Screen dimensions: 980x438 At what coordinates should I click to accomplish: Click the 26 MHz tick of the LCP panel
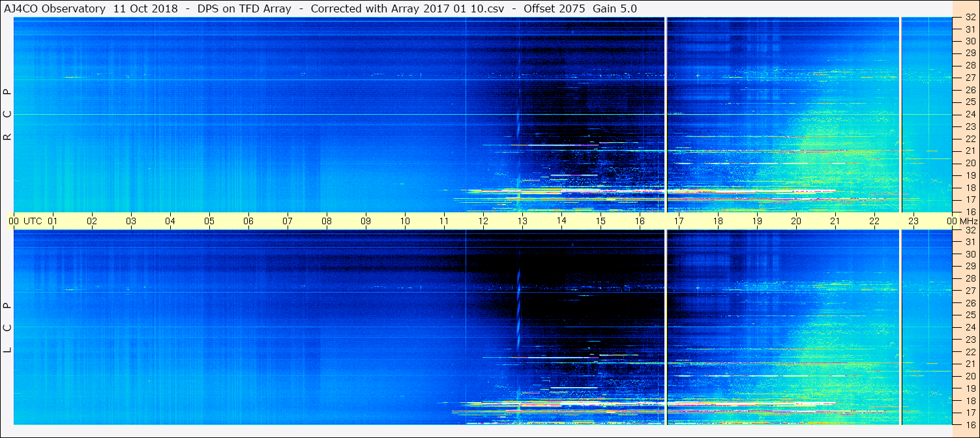tap(970, 303)
